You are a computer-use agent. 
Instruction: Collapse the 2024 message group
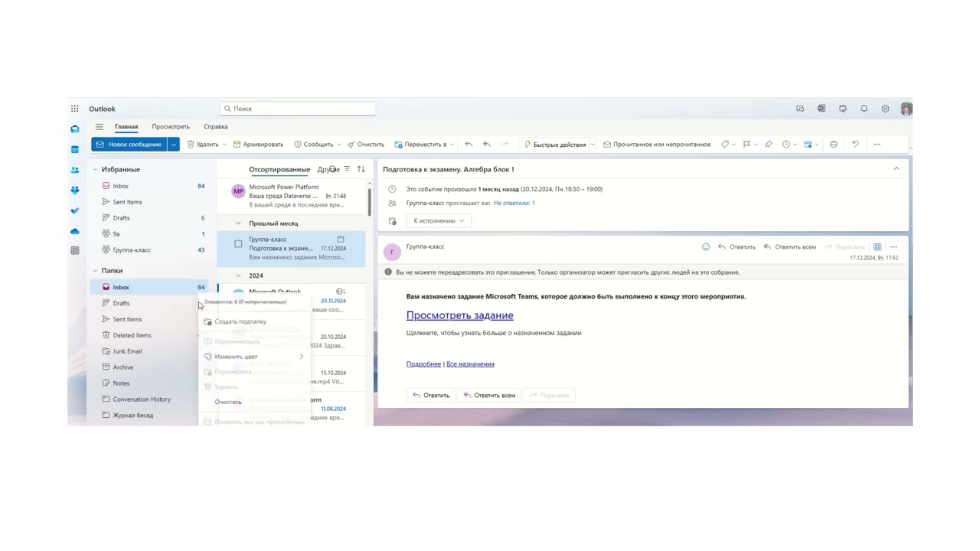pyautogui.click(x=238, y=275)
